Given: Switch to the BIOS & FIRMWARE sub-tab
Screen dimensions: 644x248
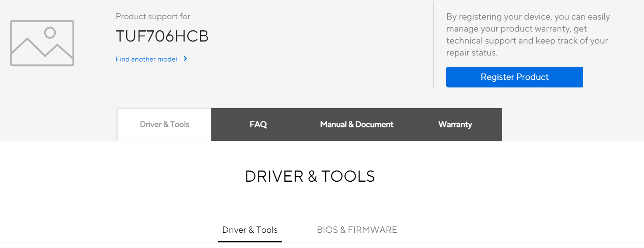Looking at the screenshot, I should 357,230.
